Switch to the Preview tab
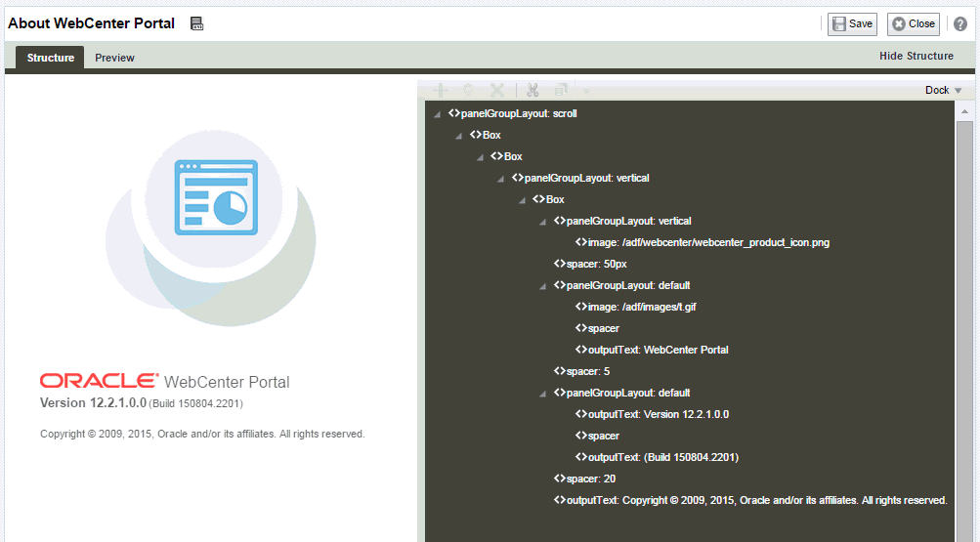980x542 pixels. (114, 58)
